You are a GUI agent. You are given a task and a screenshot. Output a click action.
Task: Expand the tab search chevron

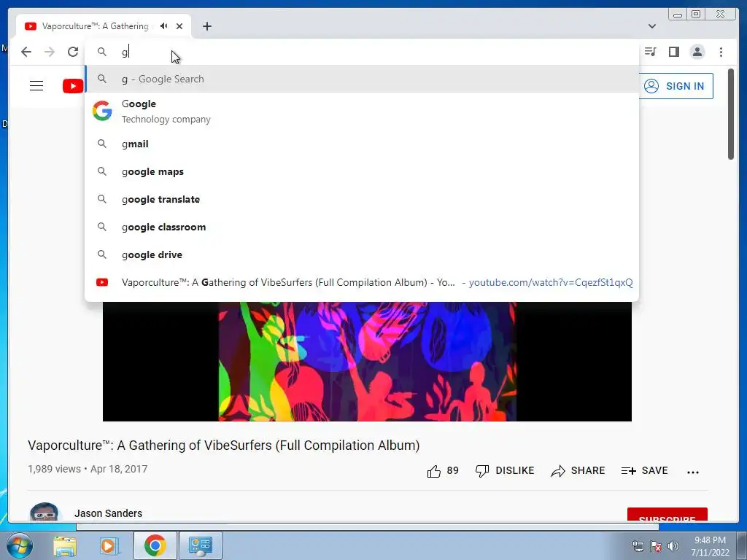click(652, 26)
